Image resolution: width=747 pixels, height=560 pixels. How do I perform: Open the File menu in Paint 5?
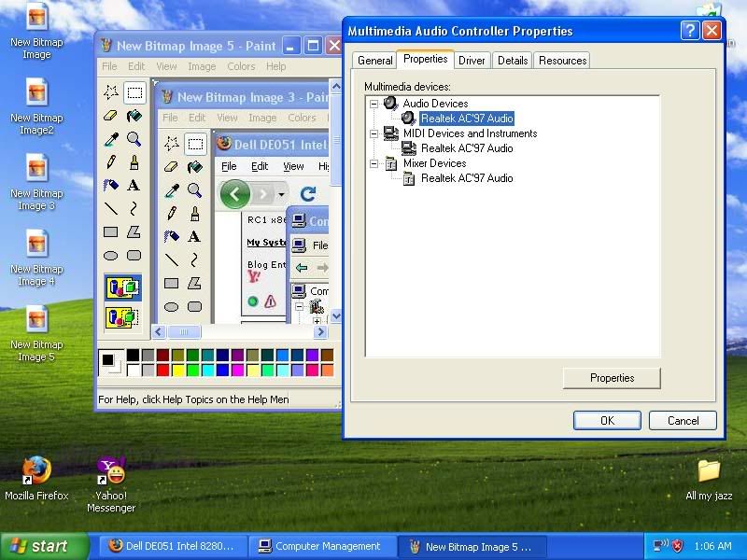(x=109, y=66)
